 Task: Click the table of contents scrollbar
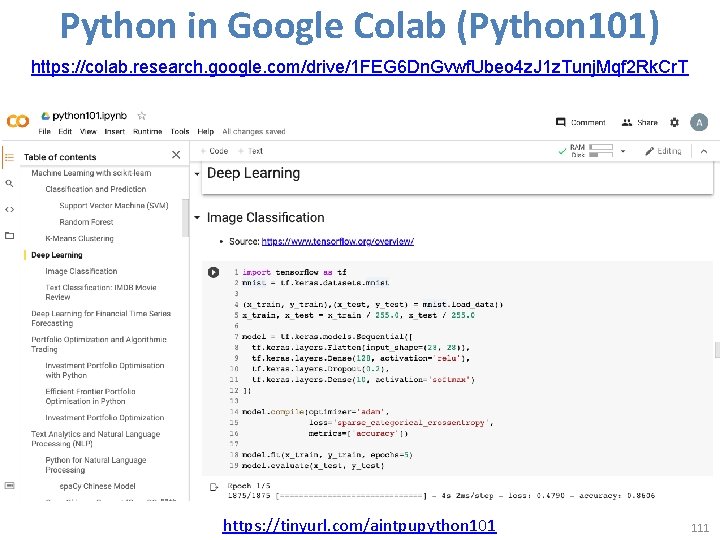click(186, 218)
